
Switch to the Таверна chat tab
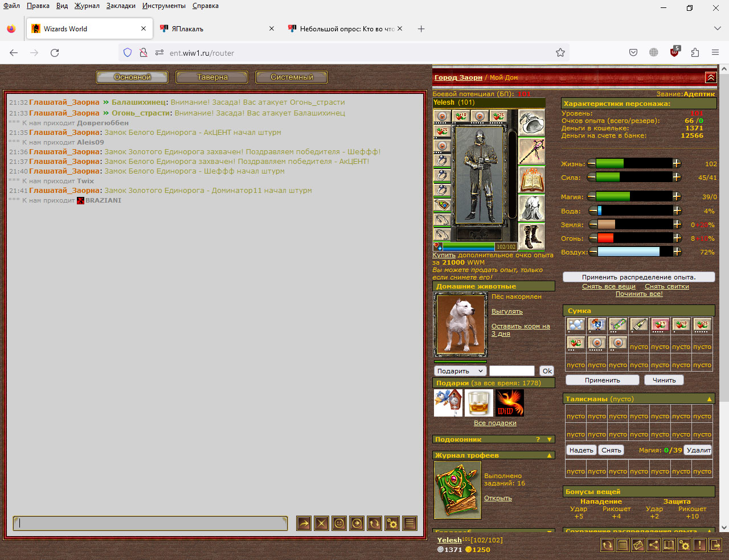(212, 77)
